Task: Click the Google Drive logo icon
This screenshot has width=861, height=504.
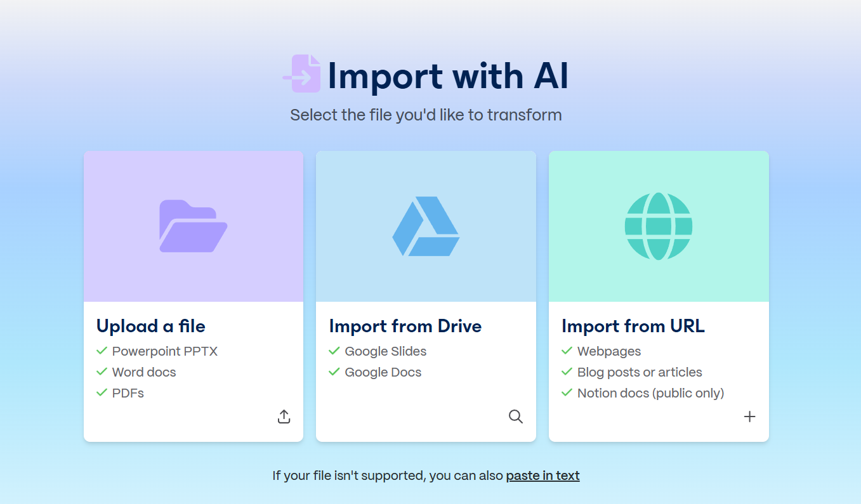Action: click(426, 226)
